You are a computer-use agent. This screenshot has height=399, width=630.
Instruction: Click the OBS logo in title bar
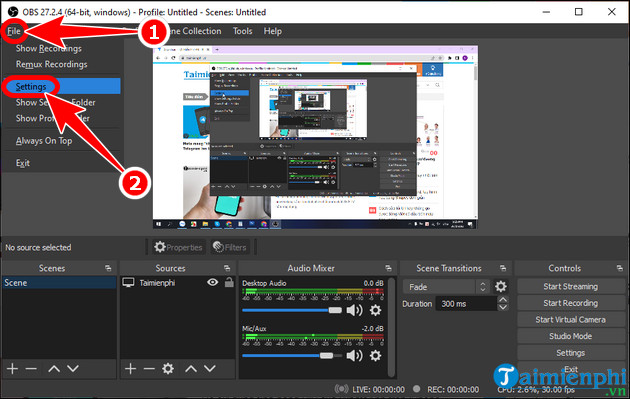click(x=13, y=12)
